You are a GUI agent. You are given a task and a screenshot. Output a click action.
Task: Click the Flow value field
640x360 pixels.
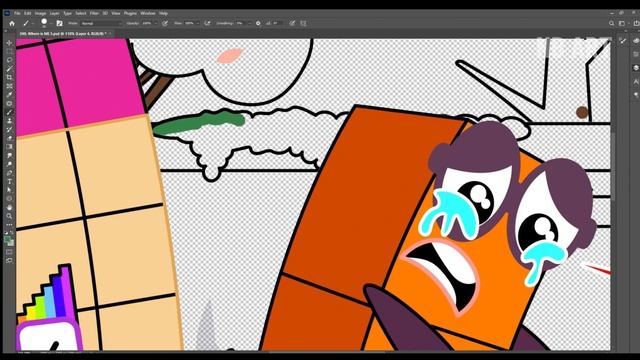(189, 23)
